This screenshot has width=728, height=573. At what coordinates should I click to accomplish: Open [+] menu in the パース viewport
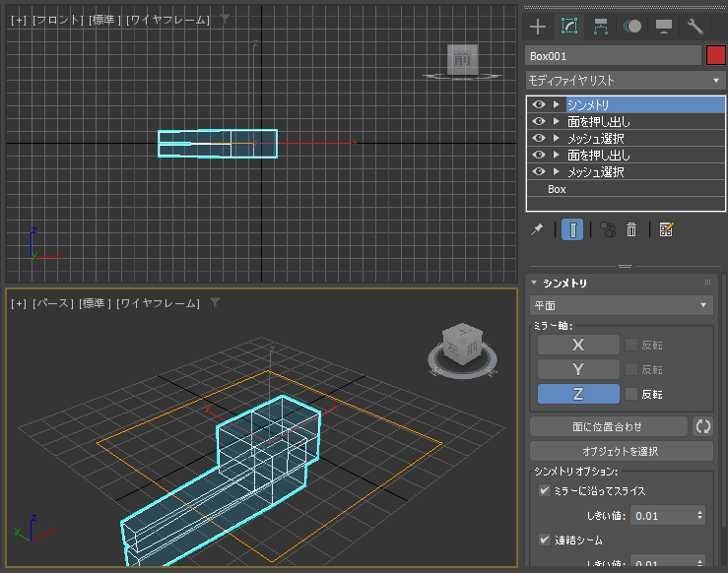pos(19,303)
